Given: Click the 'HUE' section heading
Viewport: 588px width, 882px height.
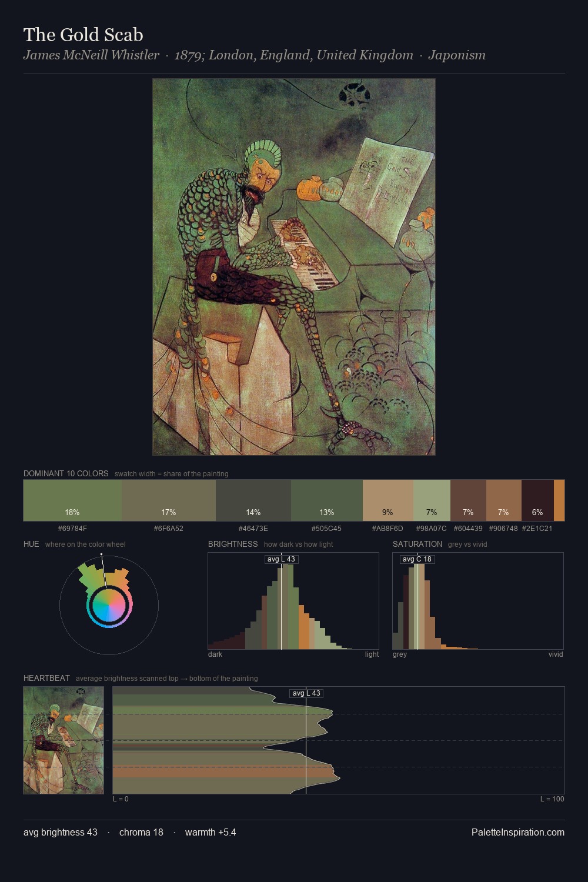Looking at the screenshot, I should (31, 544).
